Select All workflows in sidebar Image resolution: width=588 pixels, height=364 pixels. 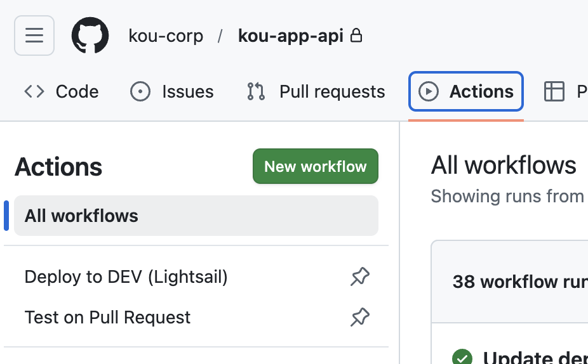(196, 216)
